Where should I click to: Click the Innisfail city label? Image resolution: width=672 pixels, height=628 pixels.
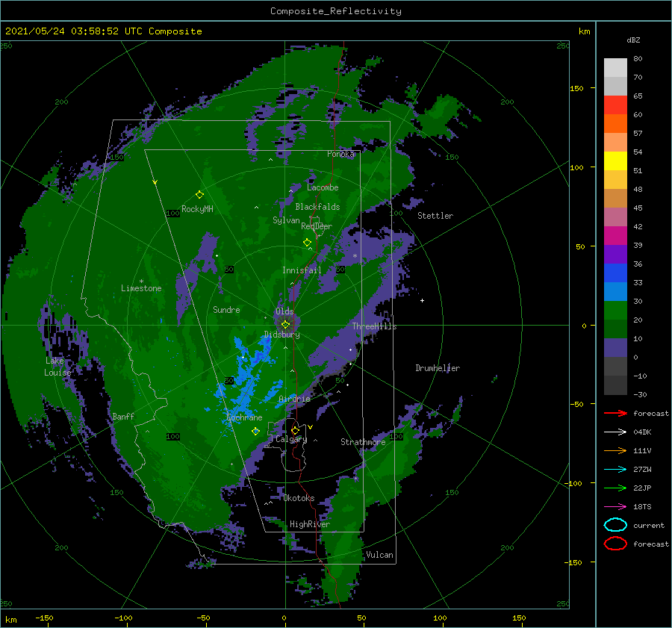(302, 270)
